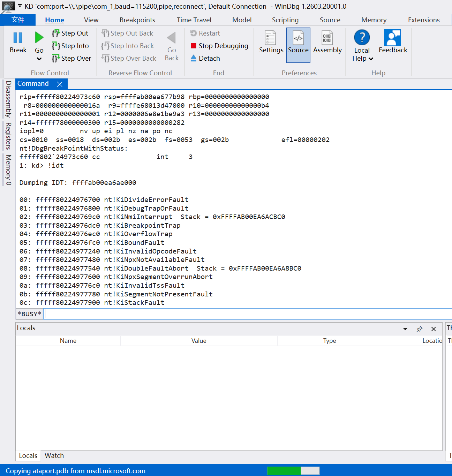Toggle Assembly mode preference
This screenshot has width=452, height=476.
pyautogui.click(x=327, y=42)
